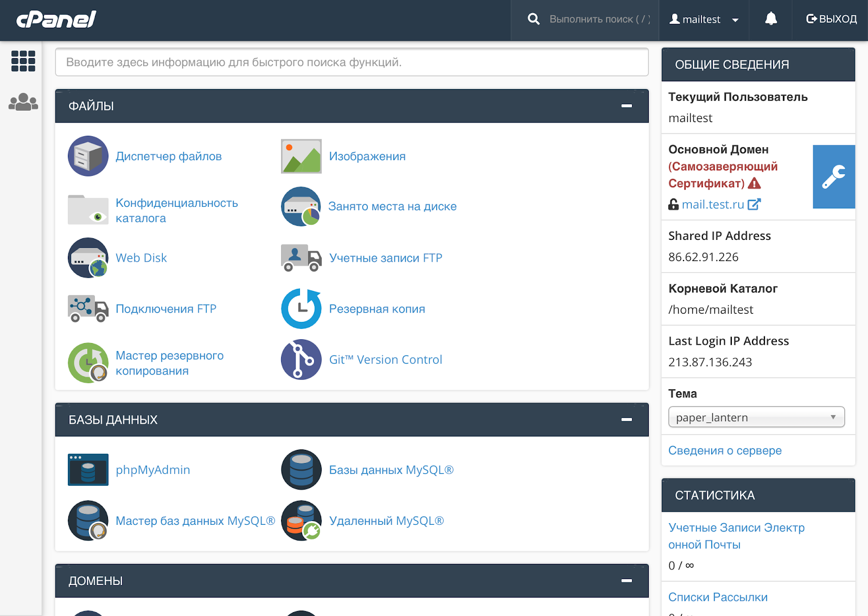
Task: Click the blue wrench icon beside the domain
Action: [x=833, y=176]
